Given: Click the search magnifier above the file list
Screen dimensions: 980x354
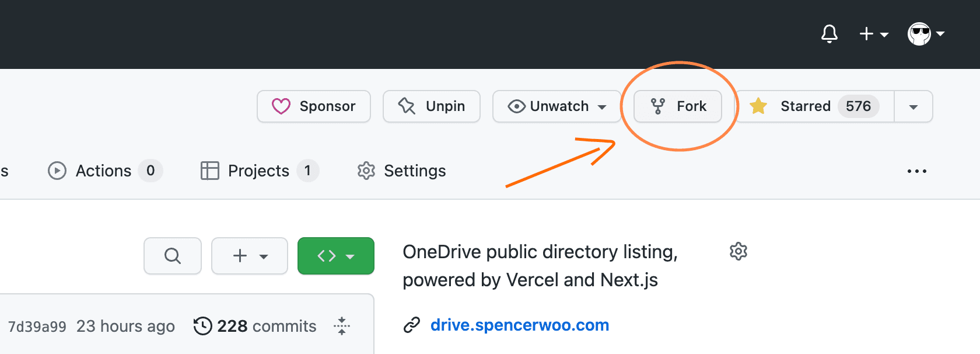Looking at the screenshot, I should (172, 256).
